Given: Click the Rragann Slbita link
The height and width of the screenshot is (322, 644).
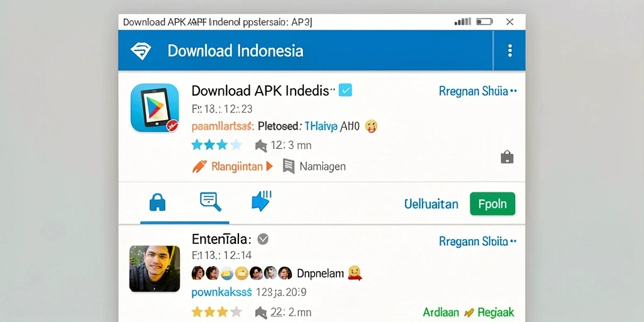Looking at the screenshot, I should pos(478,241).
